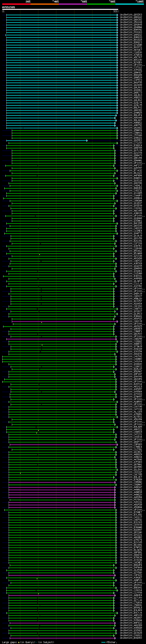
Task: Select entry UniRef100_A4FIY7
Action: pos(131,165)
